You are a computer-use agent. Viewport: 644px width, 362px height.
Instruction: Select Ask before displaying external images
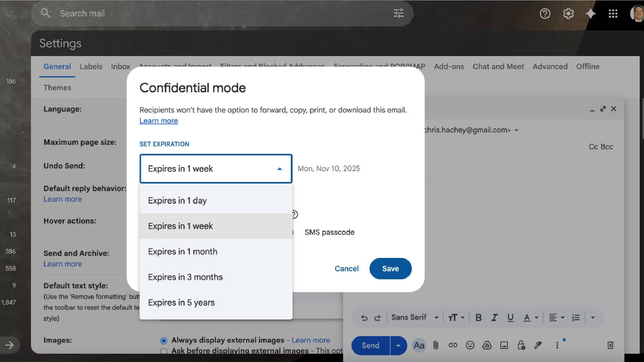164,351
